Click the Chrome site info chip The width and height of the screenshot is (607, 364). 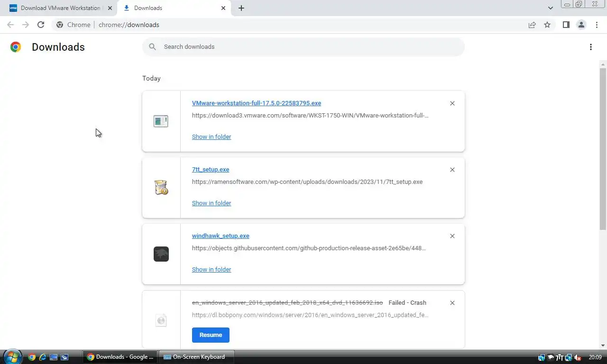(x=73, y=25)
